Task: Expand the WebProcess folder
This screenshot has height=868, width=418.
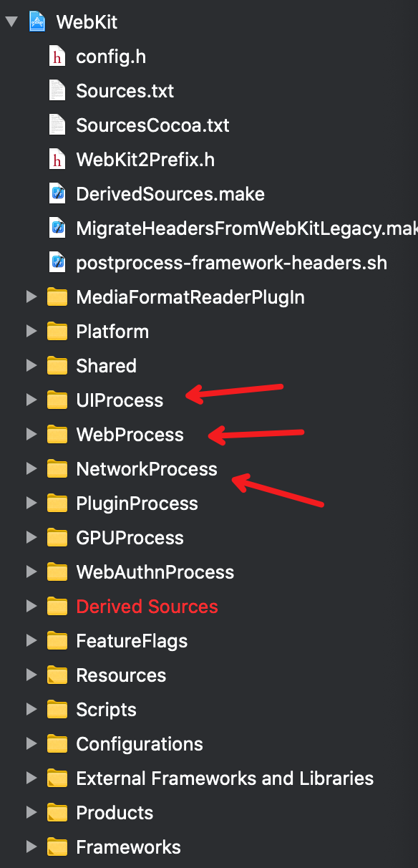Action: pos(31,434)
